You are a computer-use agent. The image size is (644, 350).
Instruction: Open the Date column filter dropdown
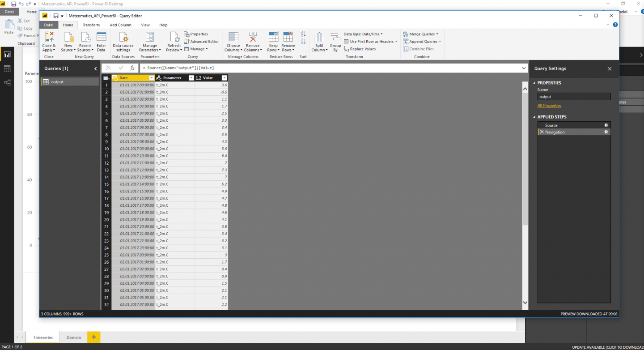coord(151,78)
